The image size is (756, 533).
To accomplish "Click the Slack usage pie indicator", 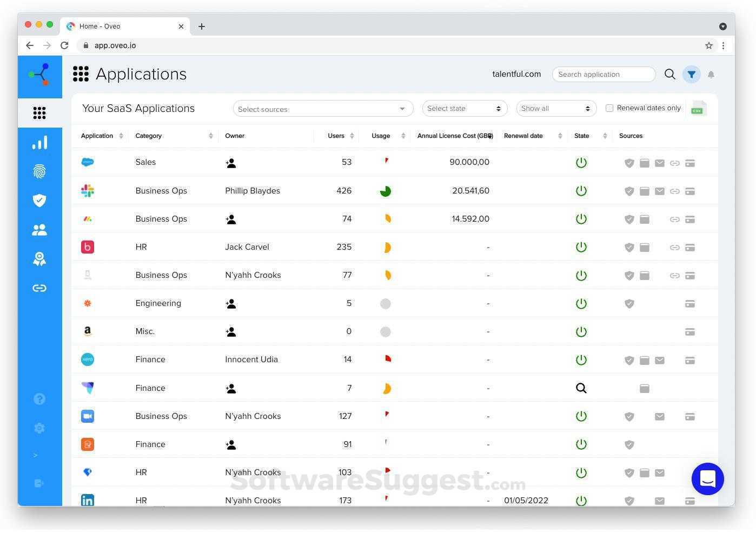I will pos(386,191).
